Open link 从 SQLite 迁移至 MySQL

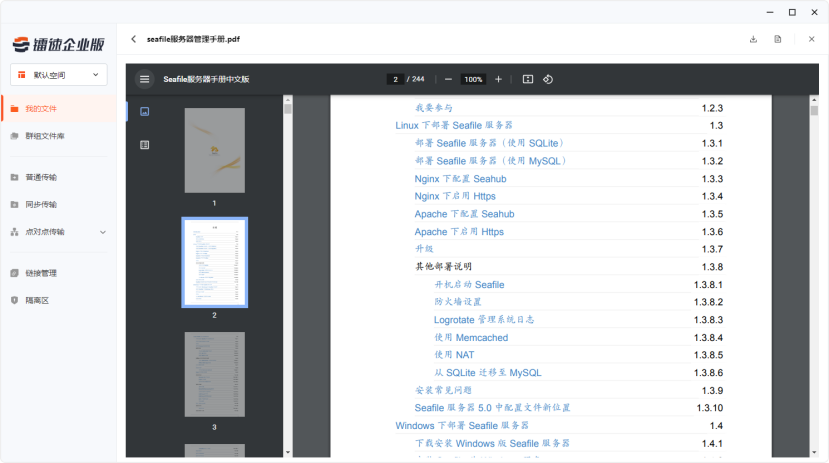(488, 373)
